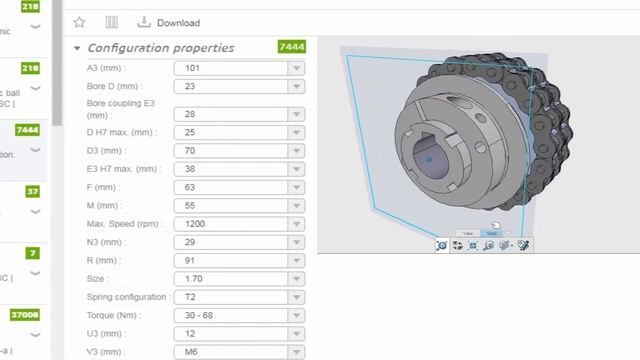Image resolution: width=640 pixels, height=360 pixels.
Task: Open the Size dropdown showing 1.70
Action: 239,279
